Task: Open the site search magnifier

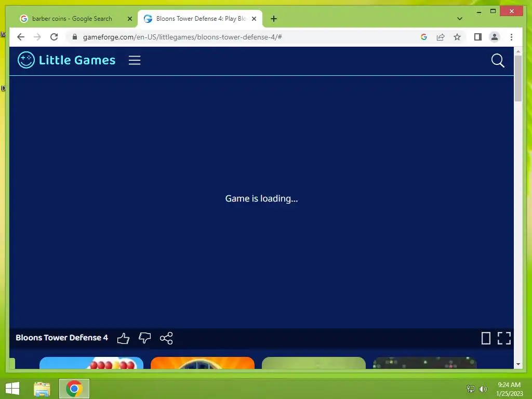Action: point(498,61)
